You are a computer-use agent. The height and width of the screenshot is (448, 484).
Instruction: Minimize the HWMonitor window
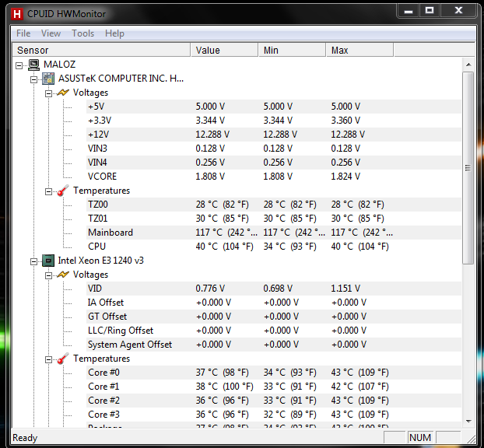click(x=409, y=11)
